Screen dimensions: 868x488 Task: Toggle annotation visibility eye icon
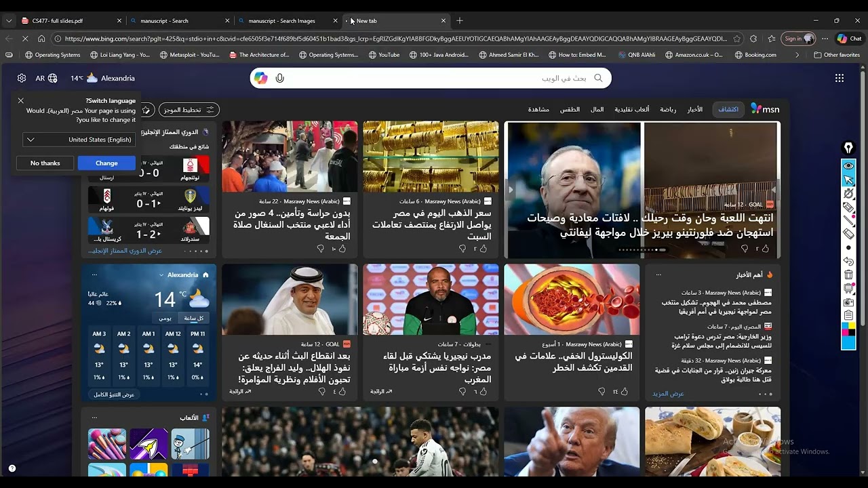(x=848, y=166)
